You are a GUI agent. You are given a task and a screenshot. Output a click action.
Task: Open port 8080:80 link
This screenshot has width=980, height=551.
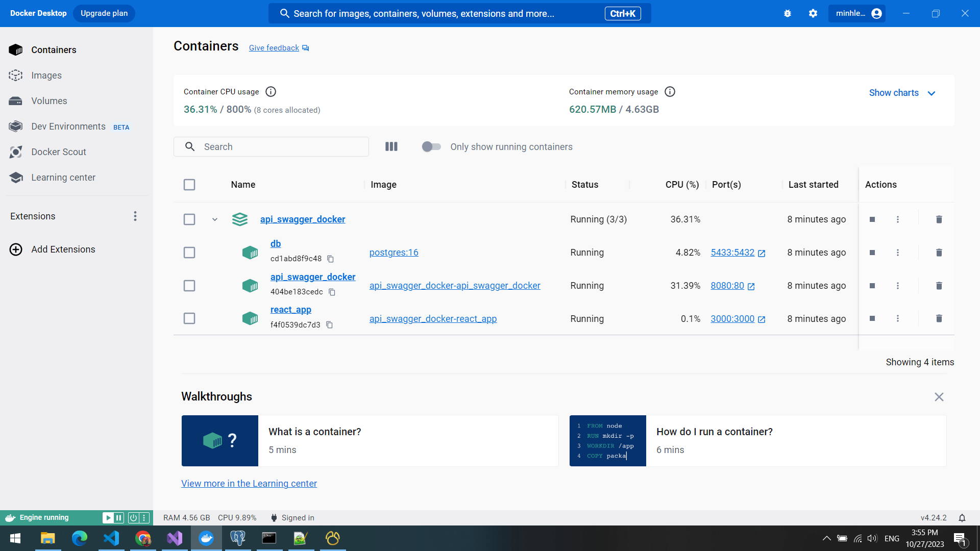pos(727,286)
